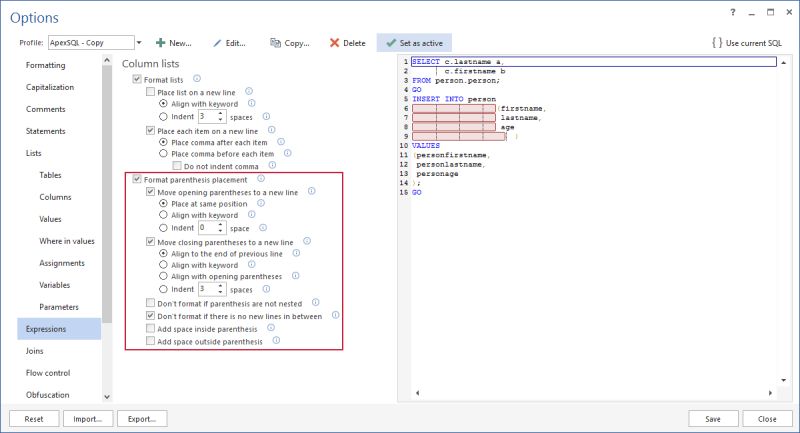The width and height of the screenshot is (800, 433).
Task: Select Align with opening parentheses radio
Action: click(x=163, y=276)
